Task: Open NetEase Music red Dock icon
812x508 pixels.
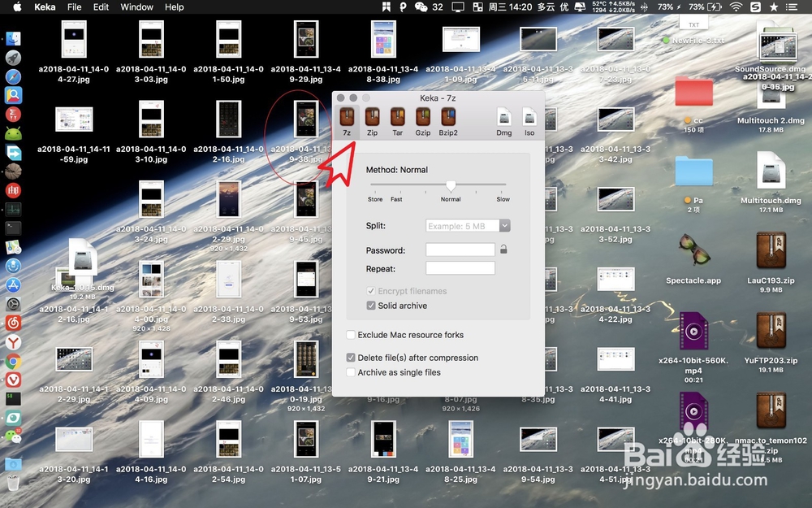Action: point(13,323)
